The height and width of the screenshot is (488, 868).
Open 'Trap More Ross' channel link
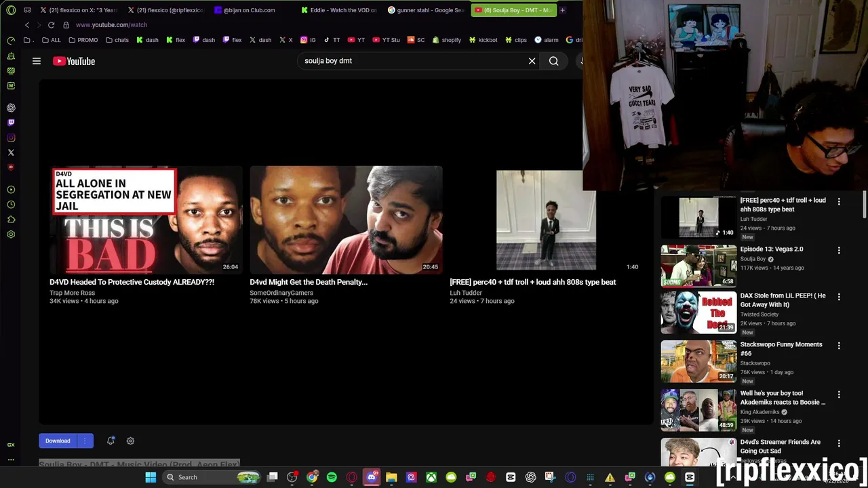(72, 293)
